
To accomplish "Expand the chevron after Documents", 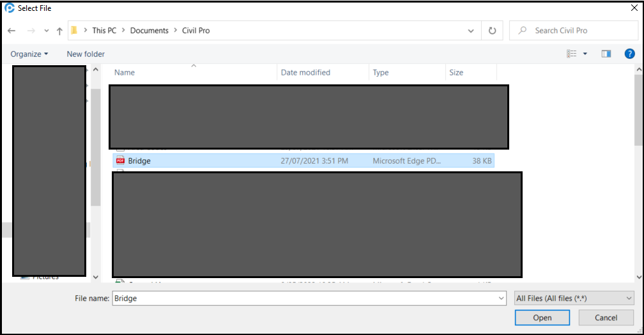I will point(175,31).
